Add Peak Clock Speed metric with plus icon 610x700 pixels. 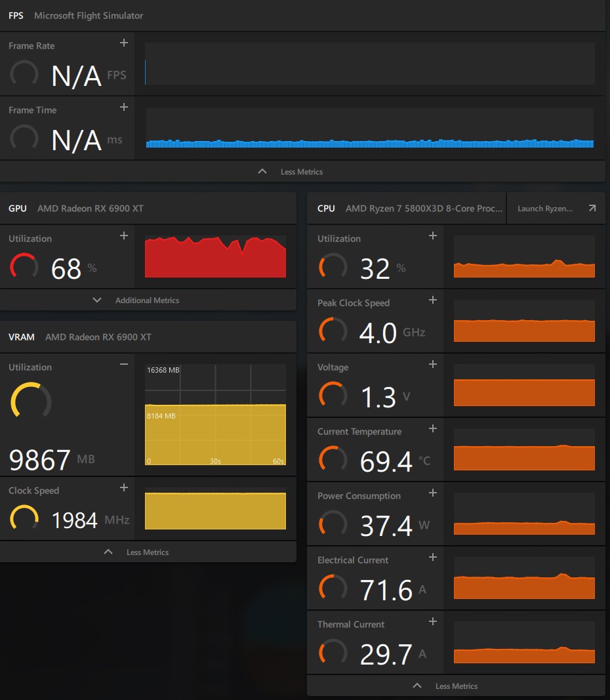(x=433, y=300)
